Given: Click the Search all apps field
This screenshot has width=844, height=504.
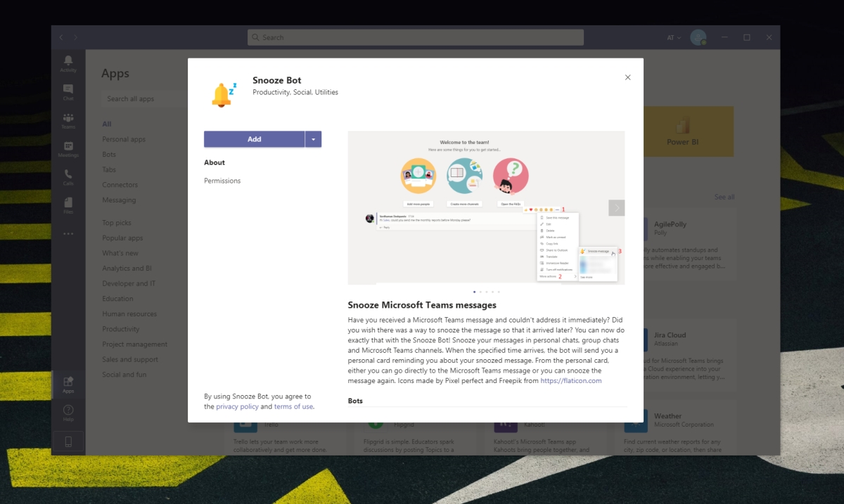Looking at the screenshot, I should tap(144, 99).
